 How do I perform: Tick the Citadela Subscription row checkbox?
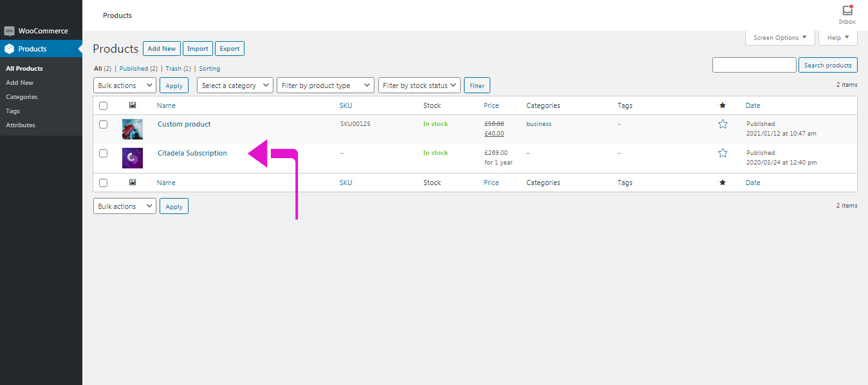103,153
